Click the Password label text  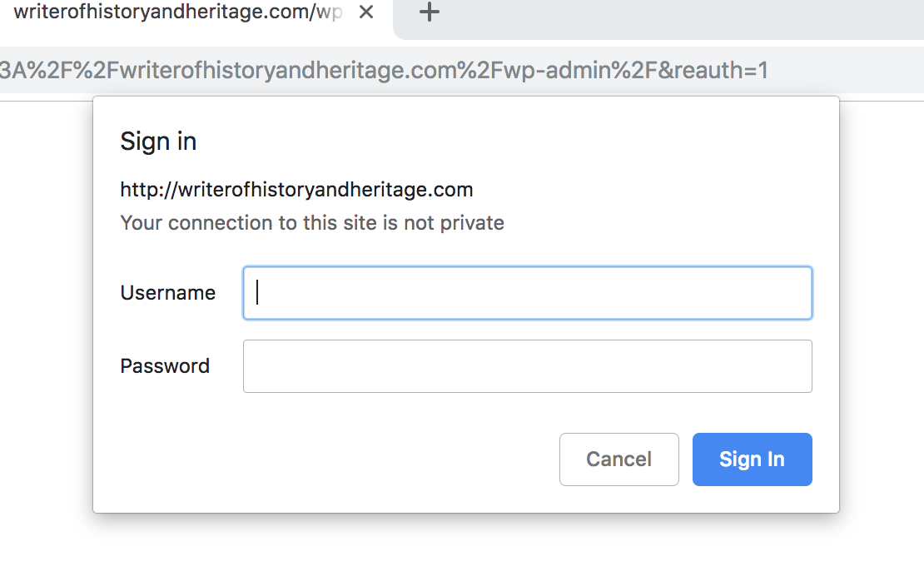[165, 366]
